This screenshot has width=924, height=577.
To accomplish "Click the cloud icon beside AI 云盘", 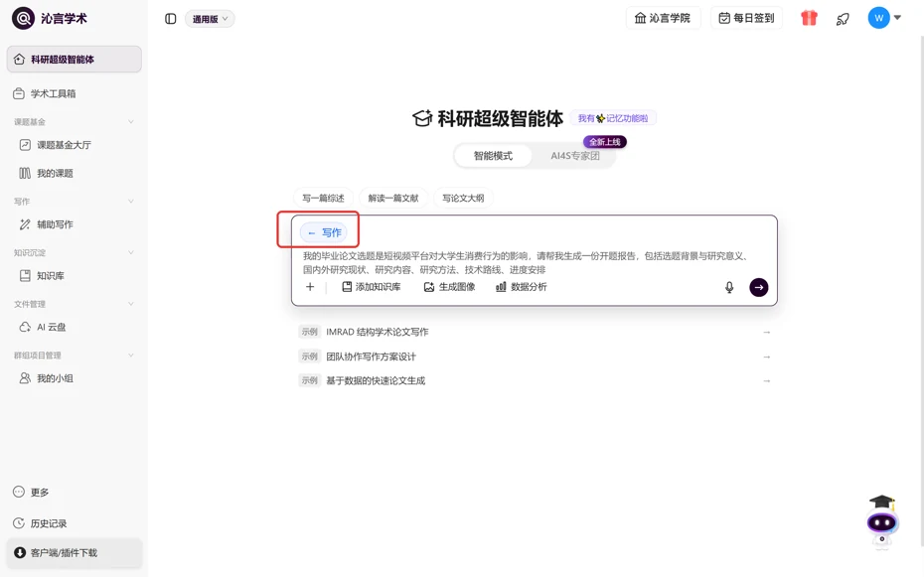I will [x=25, y=327].
